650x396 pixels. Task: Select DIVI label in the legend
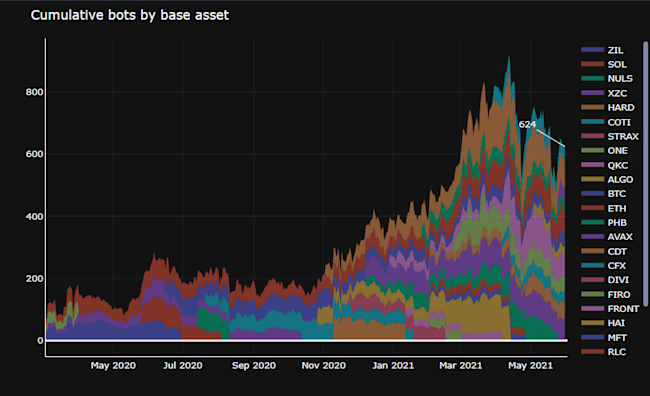tap(618, 280)
